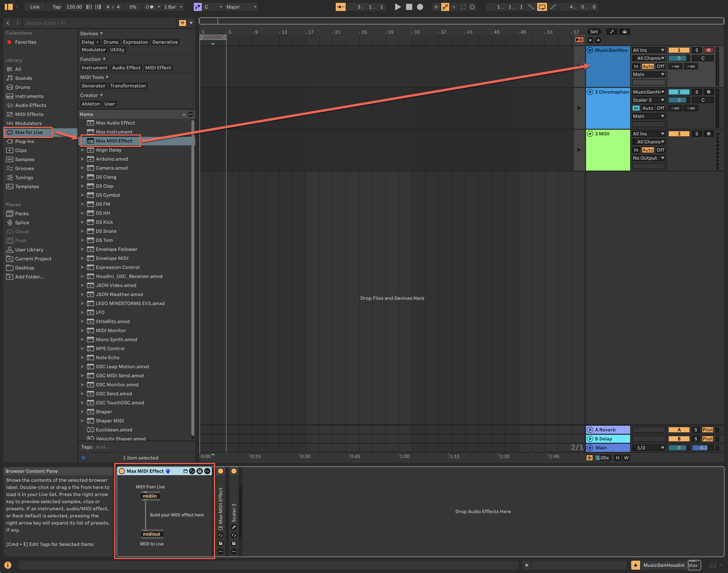Save the Max MIDI Effect preset

[199, 471]
